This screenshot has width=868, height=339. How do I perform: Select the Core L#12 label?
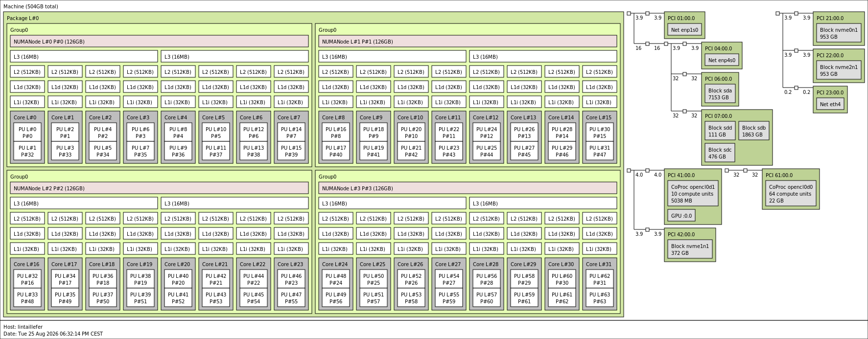[486, 117]
